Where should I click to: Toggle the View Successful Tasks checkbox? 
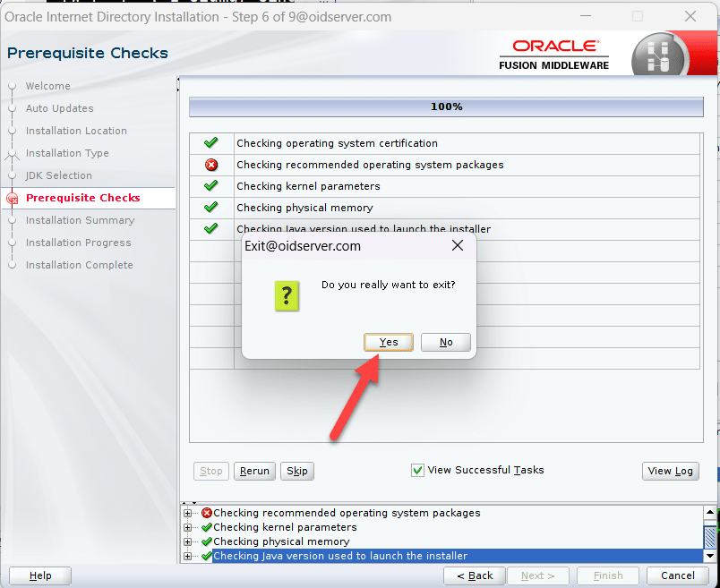click(417, 470)
